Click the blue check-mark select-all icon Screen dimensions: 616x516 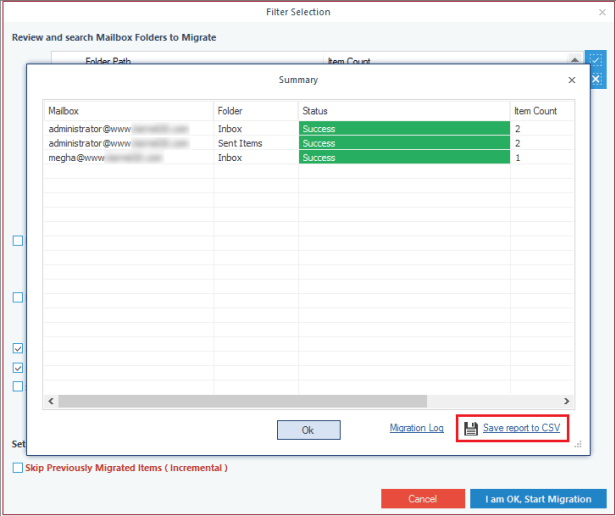tap(596, 62)
